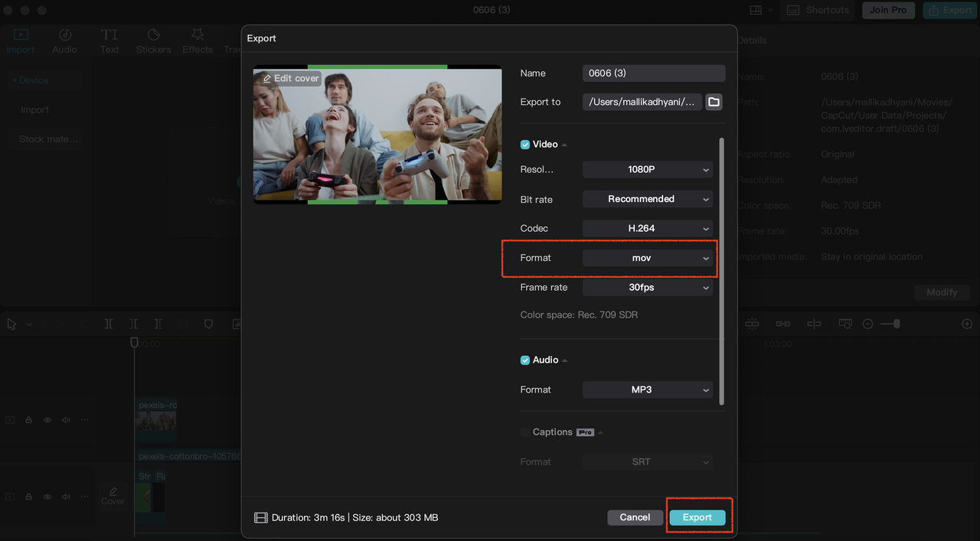
Task: Toggle the preview axis icon in timeline toolbar
Action: pyautogui.click(x=814, y=324)
